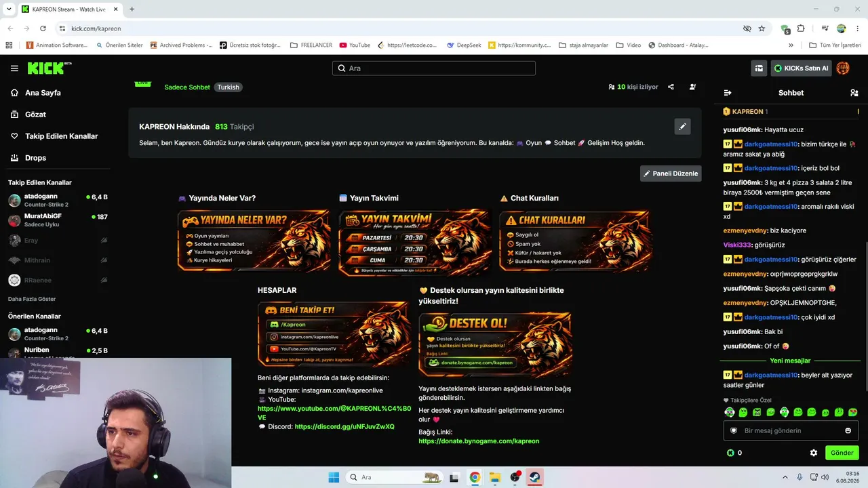The width and height of the screenshot is (868, 488).
Task: Open the Windows Start menu
Action: (334, 477)
